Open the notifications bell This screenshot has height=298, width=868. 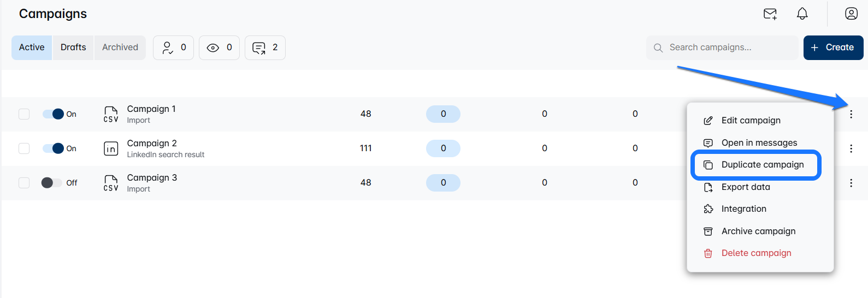pyautogui.click(x=802, y=14)
